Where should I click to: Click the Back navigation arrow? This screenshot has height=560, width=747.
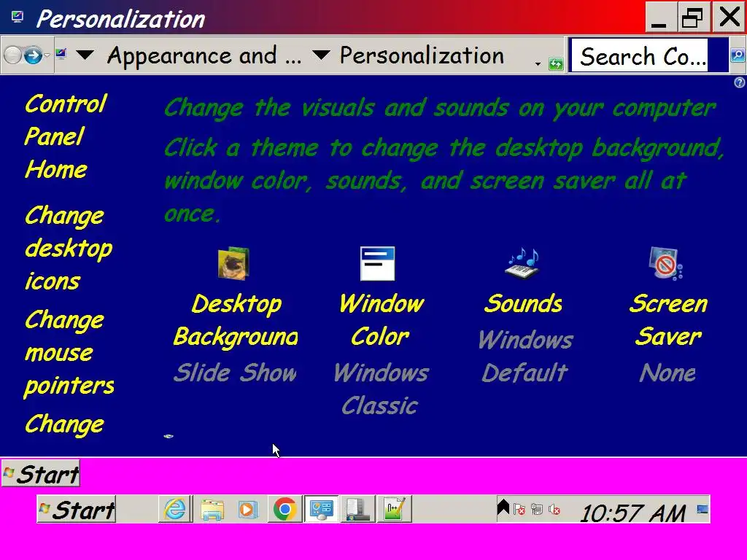(13, 55)
